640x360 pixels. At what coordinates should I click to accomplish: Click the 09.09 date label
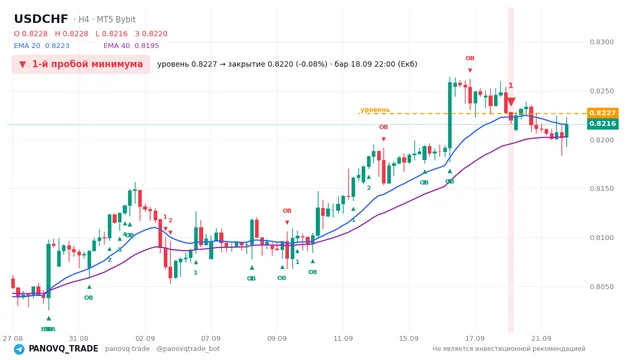277,338
